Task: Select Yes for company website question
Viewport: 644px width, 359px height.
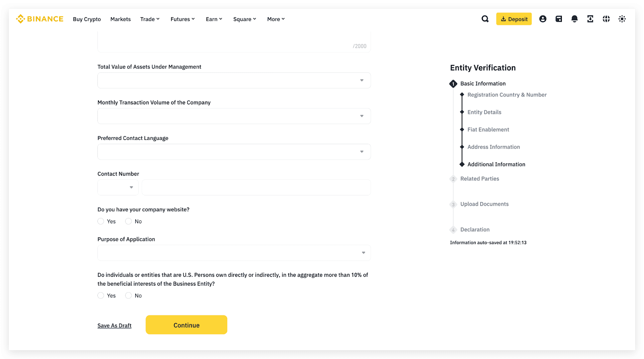Action: (x=101, y=221)
